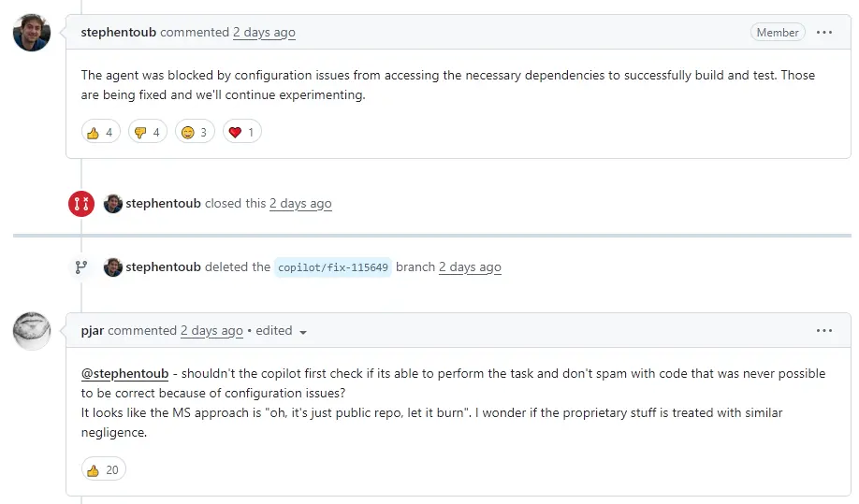859x504 pixels.
Task: Open options menu on stephentoub's comment
Action: 824,33
